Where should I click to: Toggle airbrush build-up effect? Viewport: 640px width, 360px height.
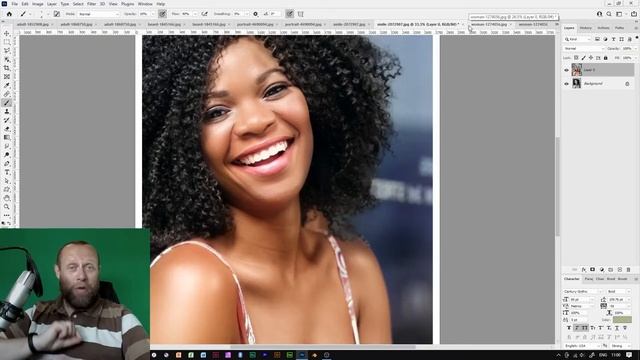click(204, 14)
